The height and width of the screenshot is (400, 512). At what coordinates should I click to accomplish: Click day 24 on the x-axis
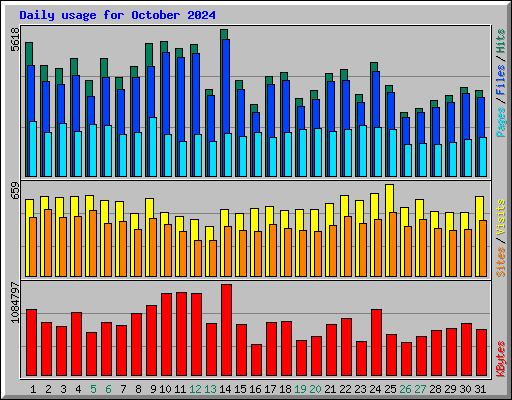coord(375,389)
